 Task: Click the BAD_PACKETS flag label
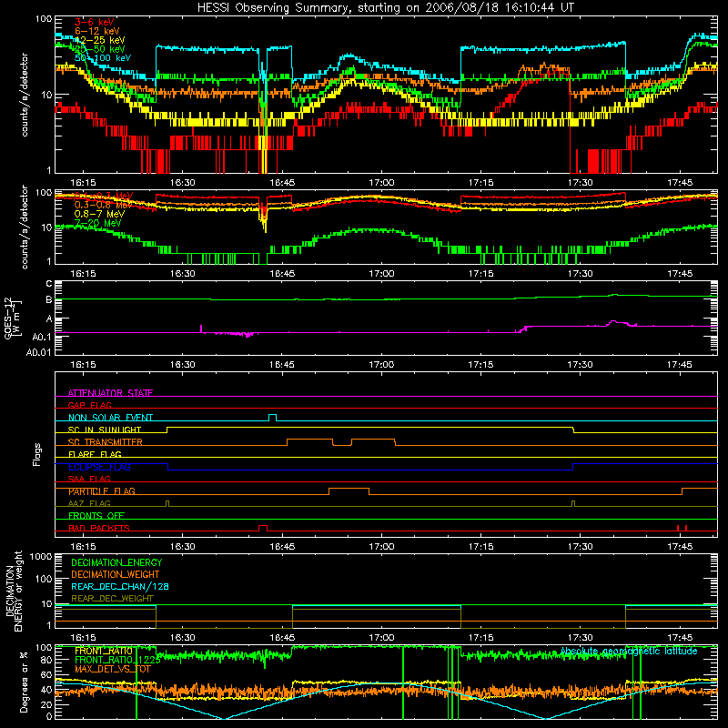click(x=99, y=528)
